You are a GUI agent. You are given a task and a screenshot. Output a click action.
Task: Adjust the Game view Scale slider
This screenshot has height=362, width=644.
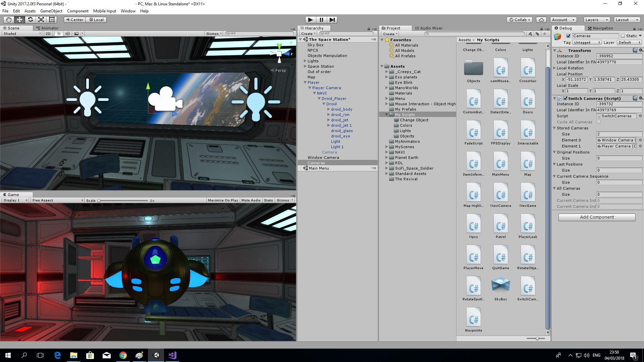point(123,200)
